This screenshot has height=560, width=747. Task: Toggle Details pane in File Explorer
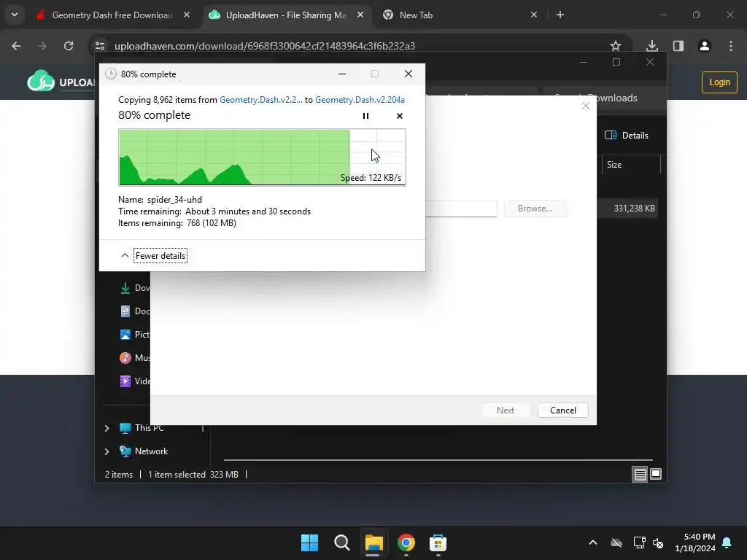point(627,135)
